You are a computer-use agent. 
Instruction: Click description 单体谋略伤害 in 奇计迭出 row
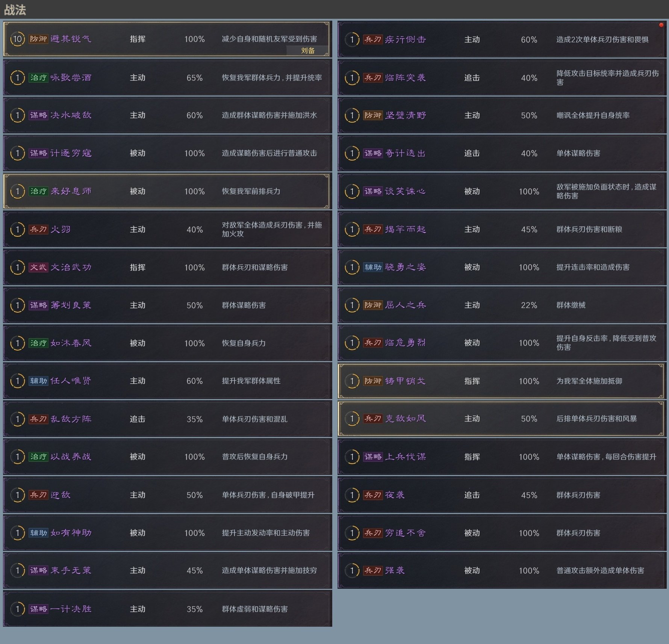point(578,153)
